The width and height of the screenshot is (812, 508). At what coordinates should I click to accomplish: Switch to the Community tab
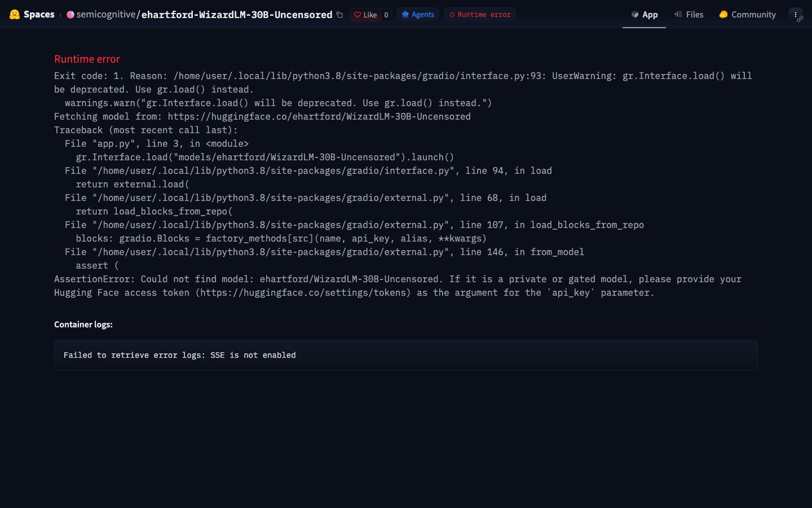tap(747, 15)
